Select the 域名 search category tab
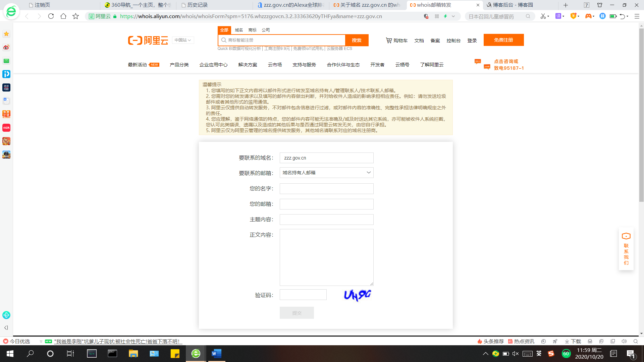Viewport: 644px width, 362px height. tap(239, 30)
